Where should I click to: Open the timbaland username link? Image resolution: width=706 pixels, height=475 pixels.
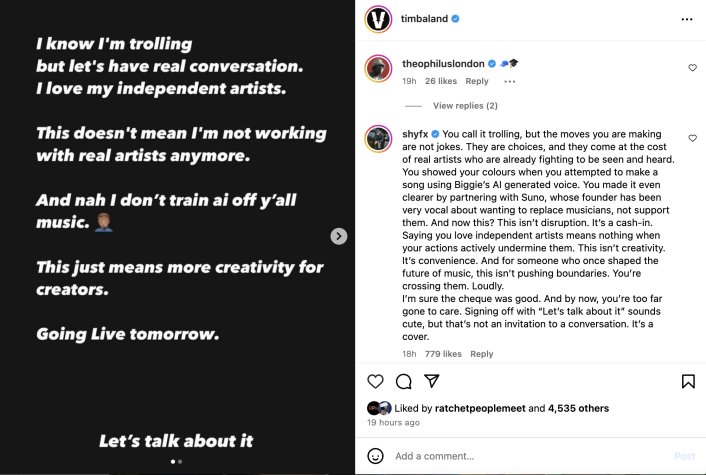[x=425, y=19]
